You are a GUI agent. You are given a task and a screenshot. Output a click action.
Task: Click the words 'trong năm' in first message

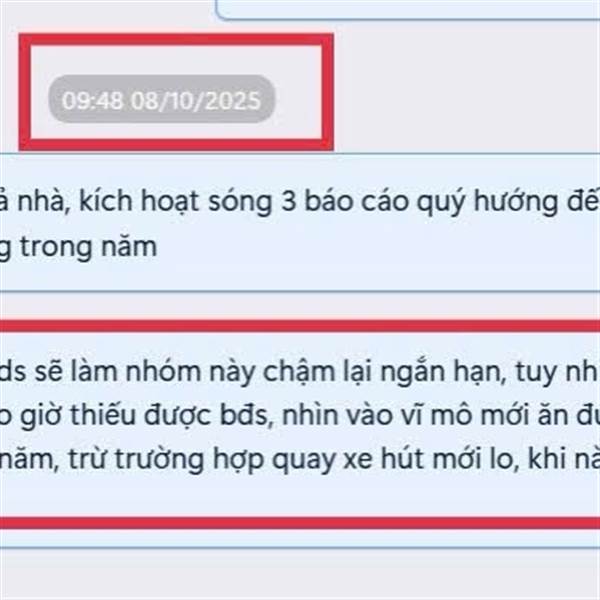pyautogui.click(x=88, y=247)
